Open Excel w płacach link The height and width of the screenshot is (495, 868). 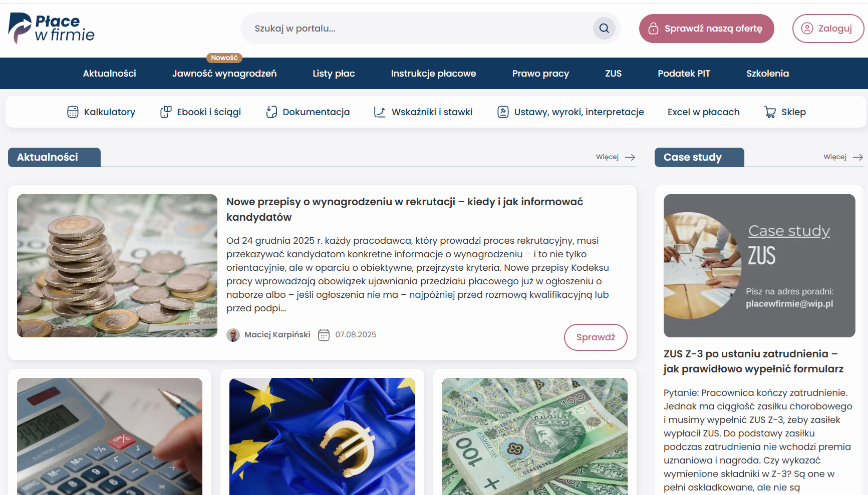(703, 112)
